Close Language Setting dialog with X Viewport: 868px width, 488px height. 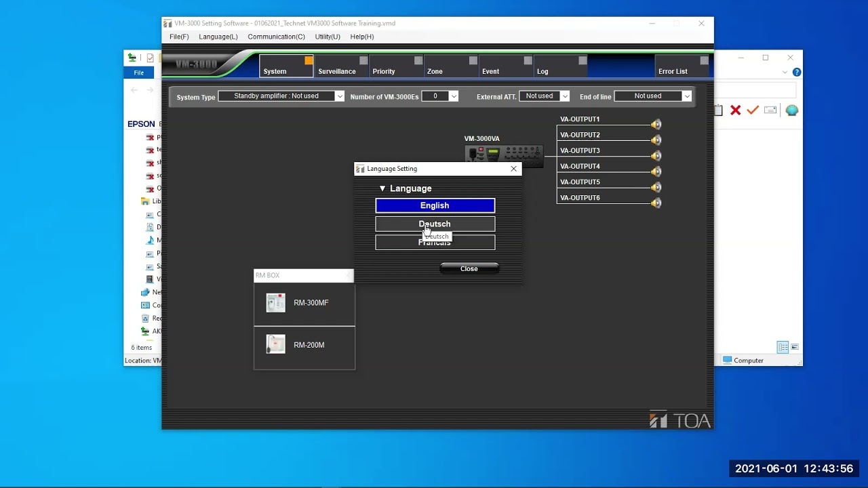(513, 169)
